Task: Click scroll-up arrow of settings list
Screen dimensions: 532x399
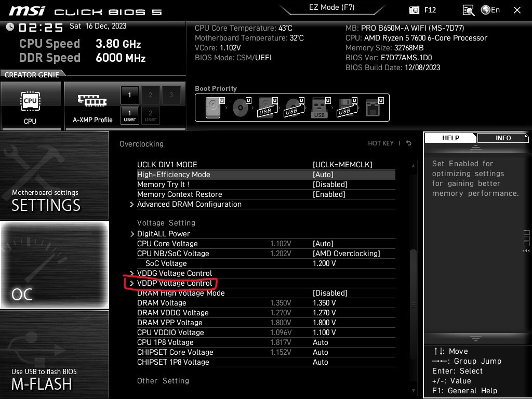Action: (413, 166)
